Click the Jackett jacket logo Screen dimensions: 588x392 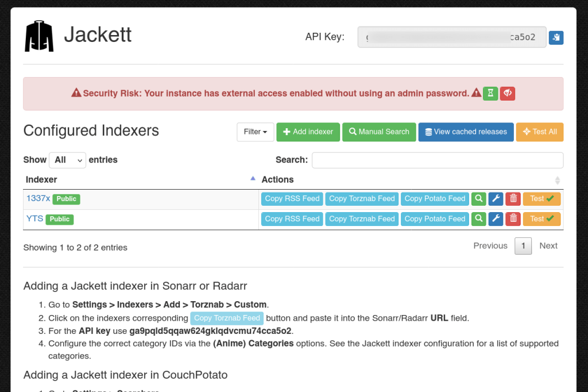pyautogui.click(x=39, y=36)
